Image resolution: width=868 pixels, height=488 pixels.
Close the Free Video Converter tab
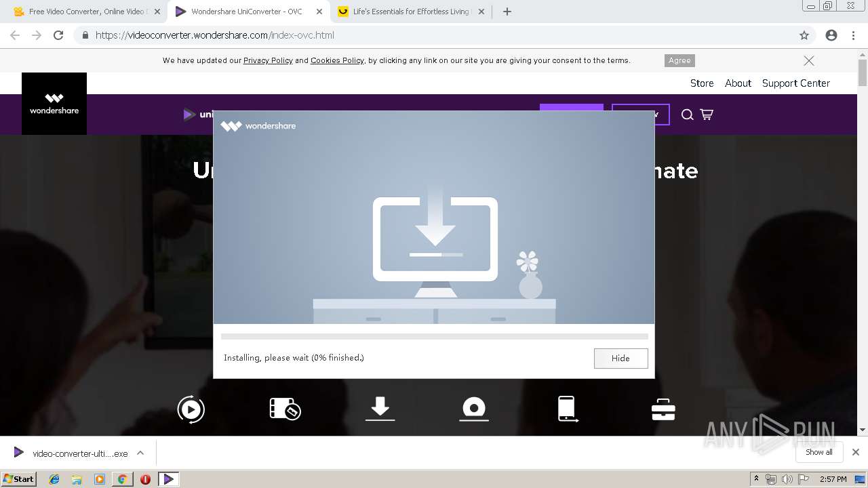tap(157, 12)
